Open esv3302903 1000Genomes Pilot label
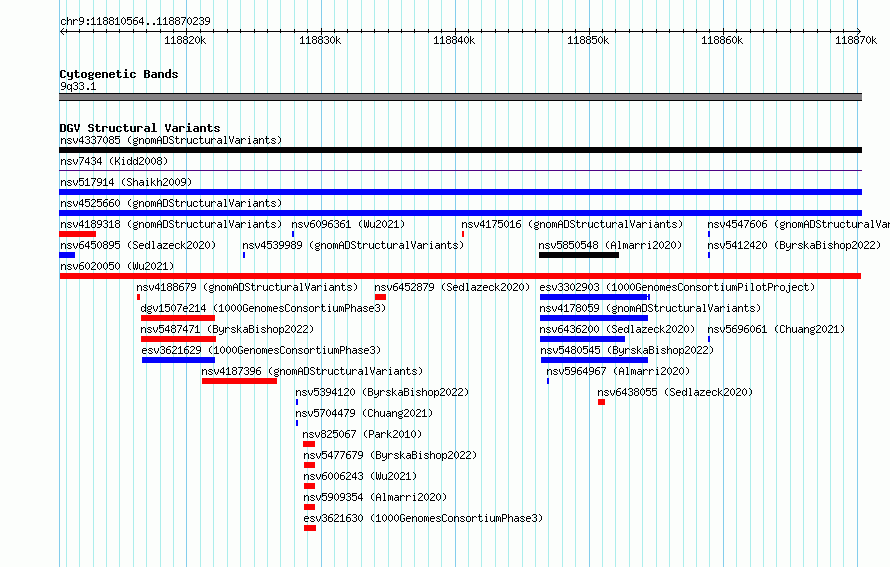The image size is (890, 567). (x=677, y=287)
